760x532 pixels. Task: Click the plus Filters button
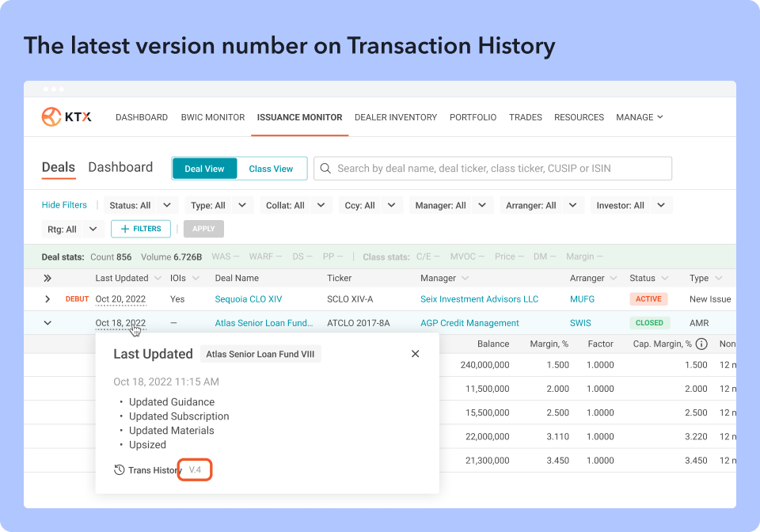[141, 229]
